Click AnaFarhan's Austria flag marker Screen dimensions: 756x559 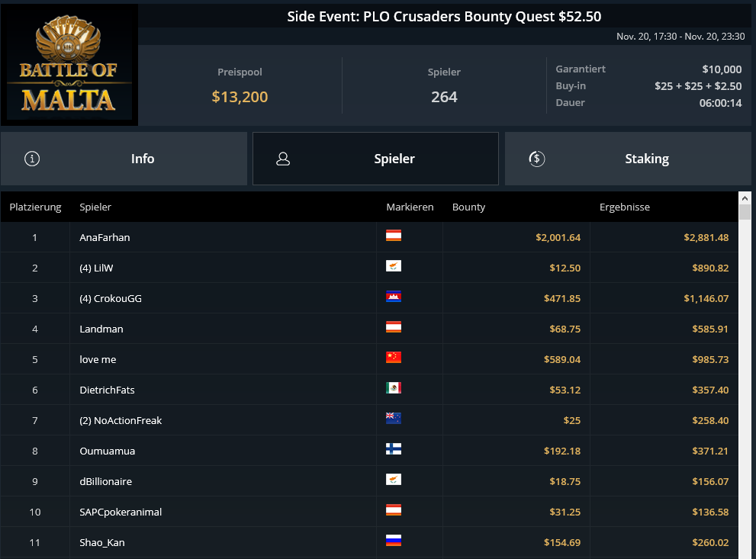point(394,236)
